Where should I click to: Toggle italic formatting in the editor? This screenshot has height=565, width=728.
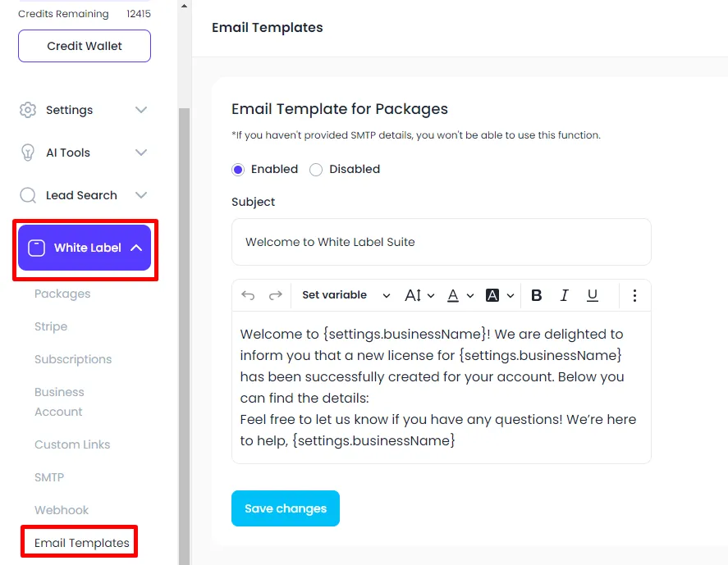pos(564,295)
